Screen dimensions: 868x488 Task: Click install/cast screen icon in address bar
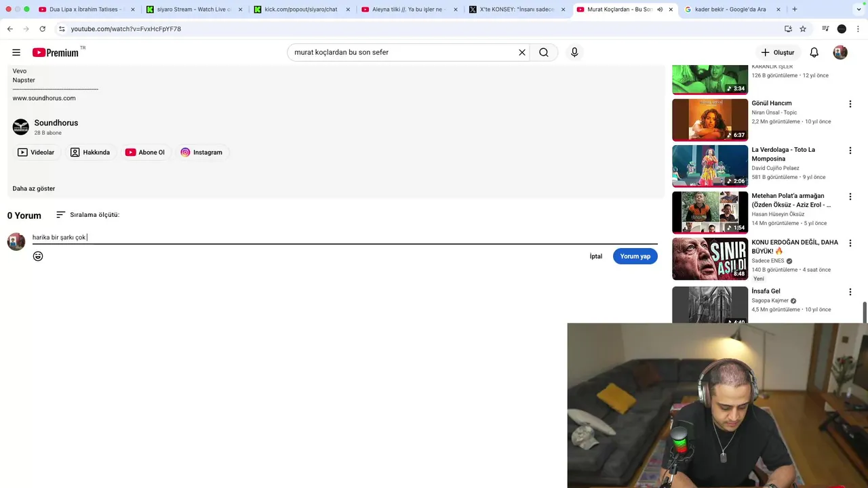pyautogui.click(x=788, y=29)
